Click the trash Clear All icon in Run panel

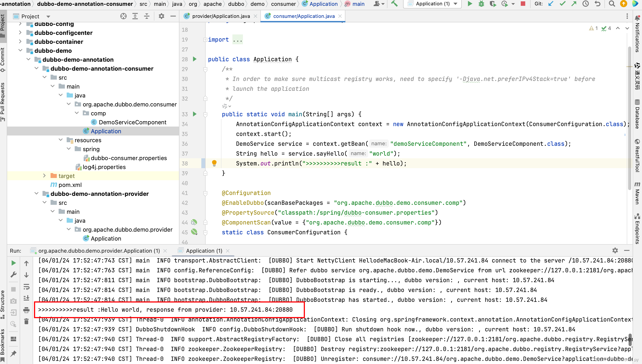click(x=26, y=321)
